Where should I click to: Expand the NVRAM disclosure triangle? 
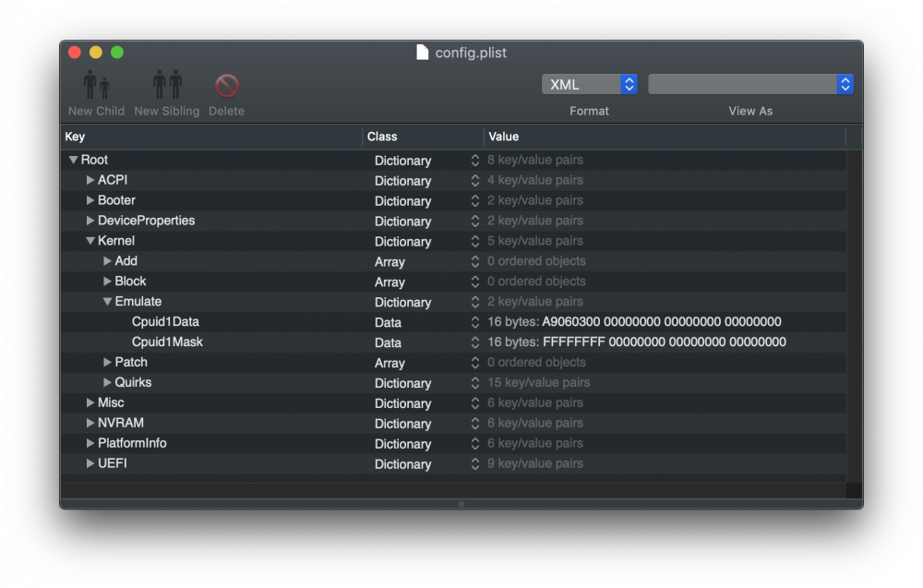pos(90,423)
